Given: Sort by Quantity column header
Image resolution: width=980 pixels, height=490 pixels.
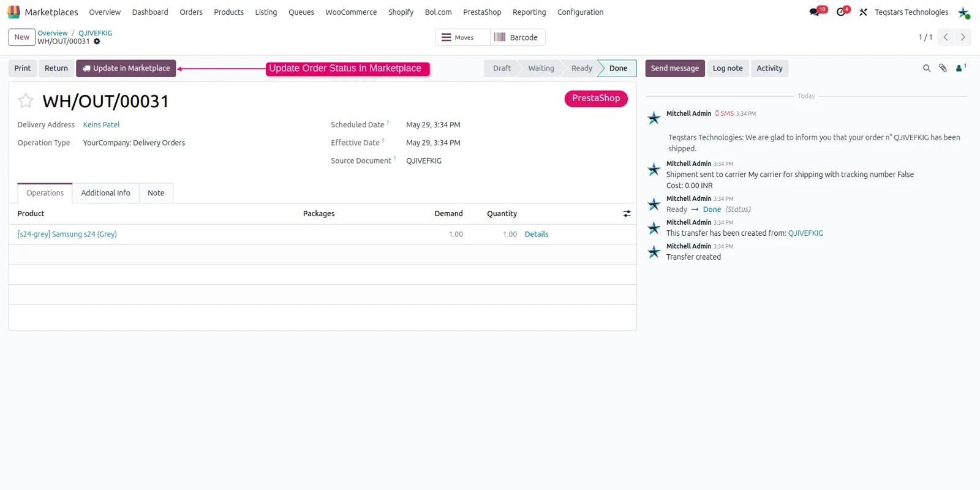Looking at the screenshot, I should [x=502, y=214].
